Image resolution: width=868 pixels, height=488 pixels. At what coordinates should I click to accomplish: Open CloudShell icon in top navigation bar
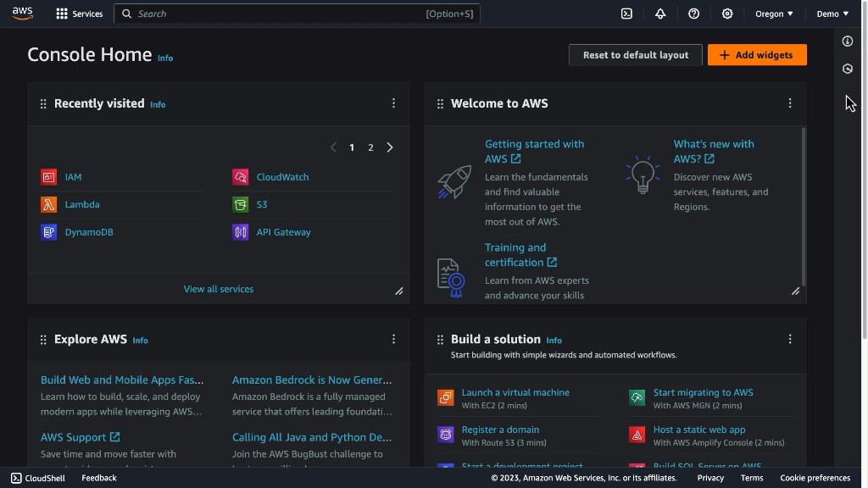point(626,14)
